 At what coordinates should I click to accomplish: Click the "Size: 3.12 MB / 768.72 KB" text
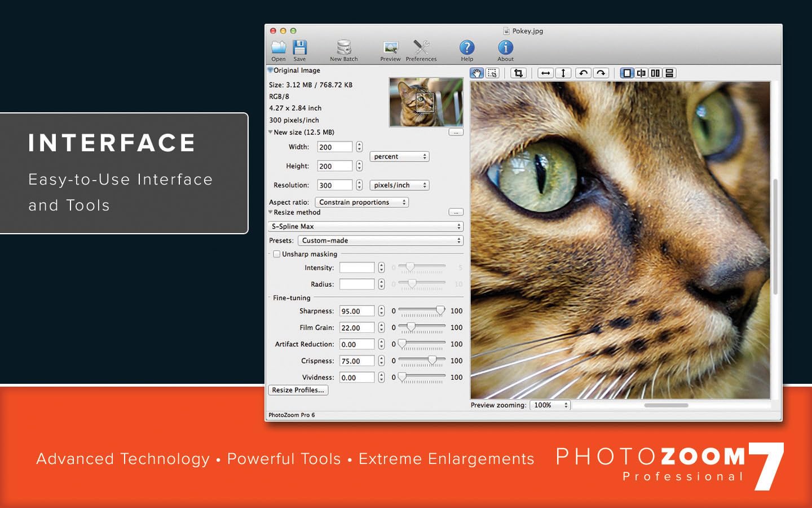(x=311, y=85)
